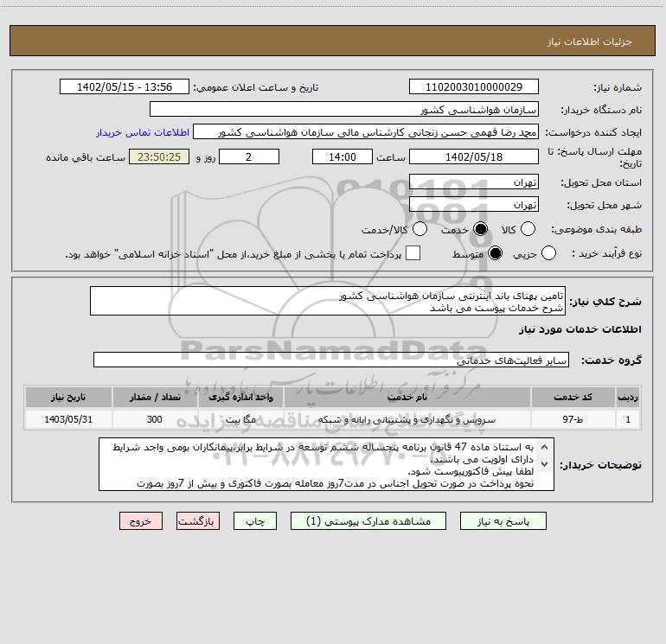Screen dimensions: 666x644
Task: Click the unit cell مگا بیت
Action: 240,420
